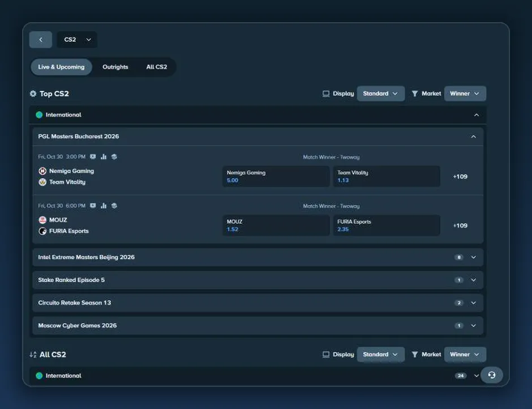Switch to the Outrights tab

coord(115,67)
